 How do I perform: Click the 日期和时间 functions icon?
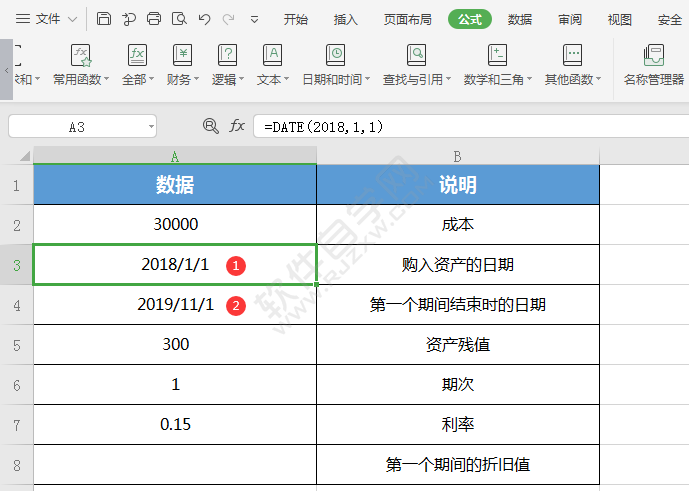tap(335, 55)
